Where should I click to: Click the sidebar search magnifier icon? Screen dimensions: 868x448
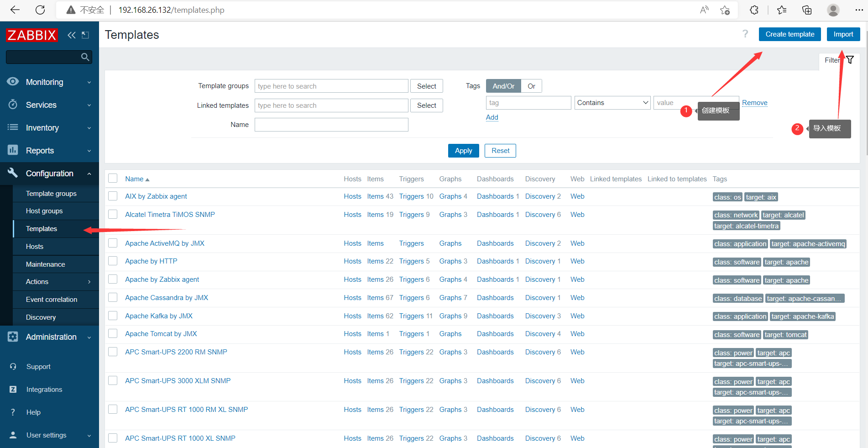point(85,57)
